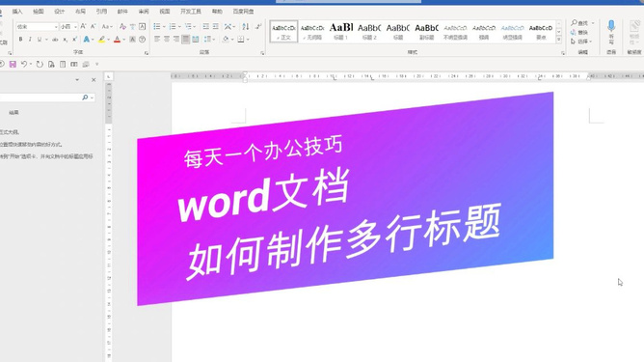
Task: Clear all formatting from the selection
Action: (122, 27)
